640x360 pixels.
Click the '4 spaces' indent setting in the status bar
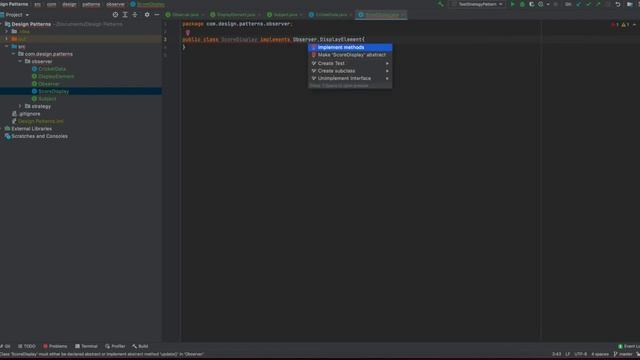point(600,354)
